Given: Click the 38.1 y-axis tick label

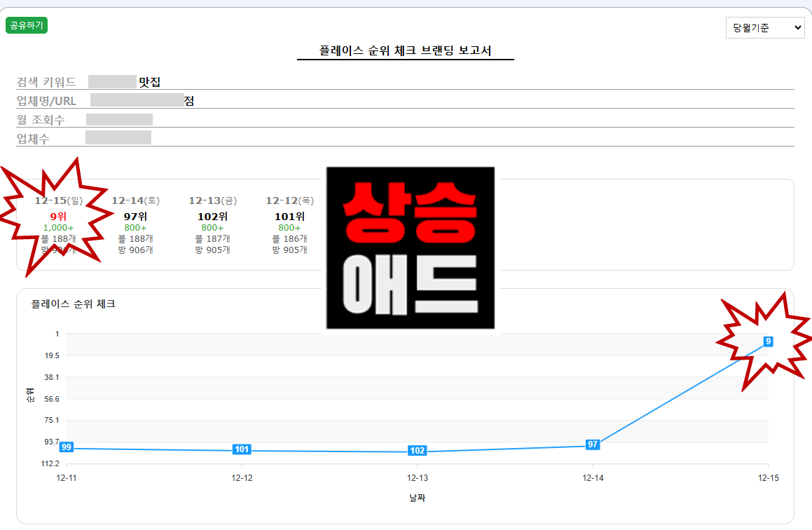Looking at the screenshot, I should (x=52, y=377).
